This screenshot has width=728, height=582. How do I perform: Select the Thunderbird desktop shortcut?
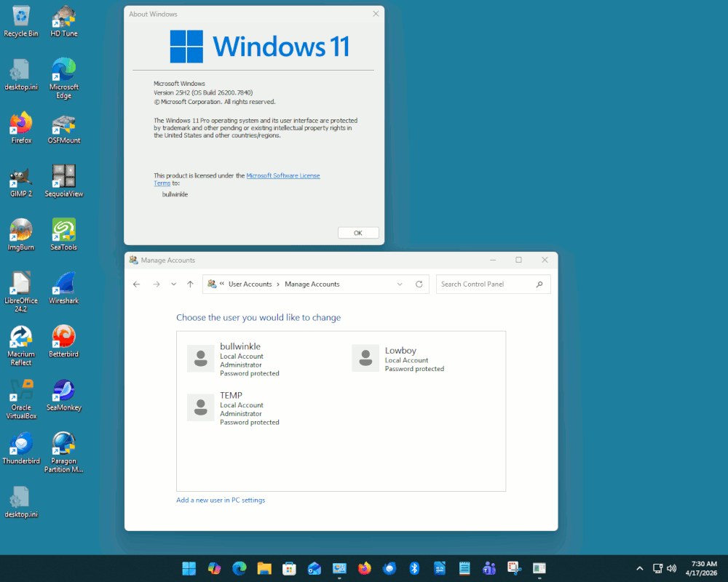click(21, 448)
